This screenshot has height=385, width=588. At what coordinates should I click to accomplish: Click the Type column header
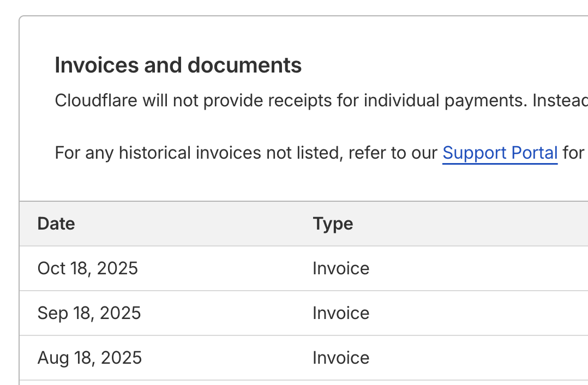point(333,224)
